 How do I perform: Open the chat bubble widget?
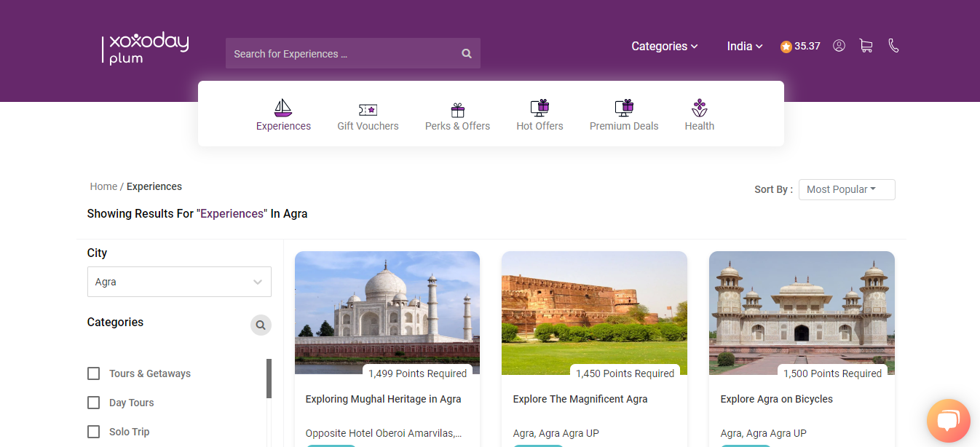948,421
